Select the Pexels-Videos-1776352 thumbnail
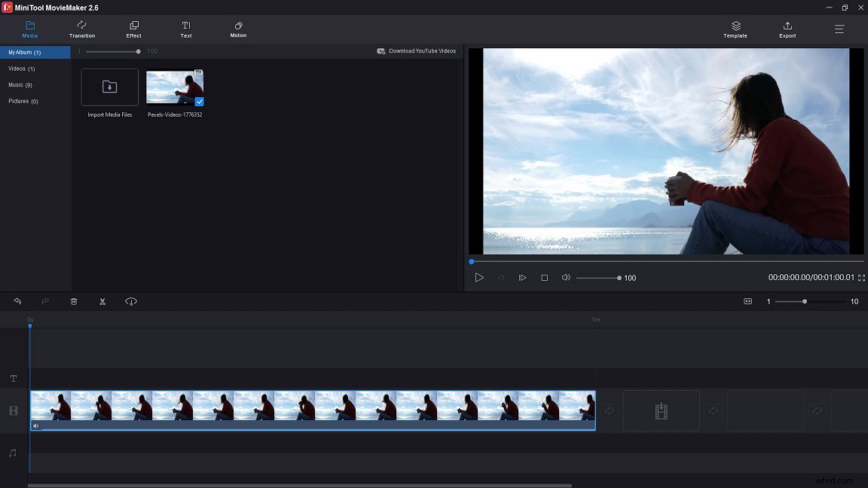 coord(175,87)
